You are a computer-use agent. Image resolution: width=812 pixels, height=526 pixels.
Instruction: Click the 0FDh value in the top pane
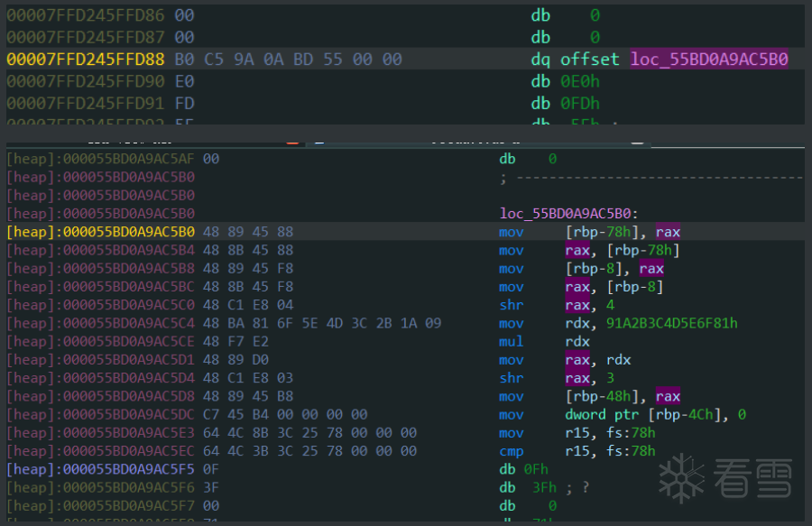click(580, 104)
